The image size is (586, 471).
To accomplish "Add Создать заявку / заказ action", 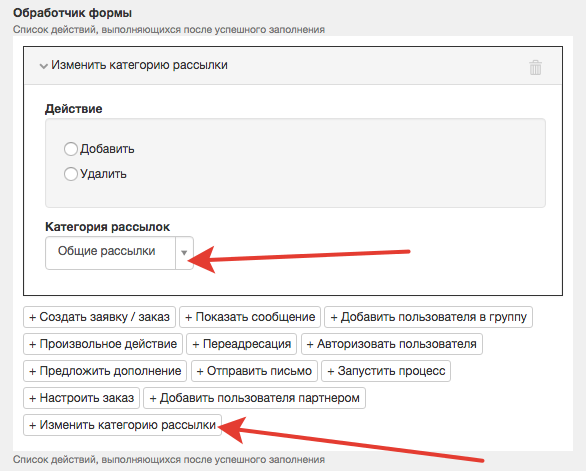I will point(99,317).
